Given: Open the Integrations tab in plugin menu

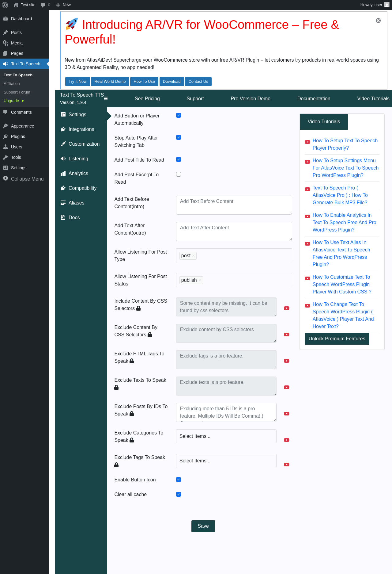Looking at the screenshot, I should [81, 129].
